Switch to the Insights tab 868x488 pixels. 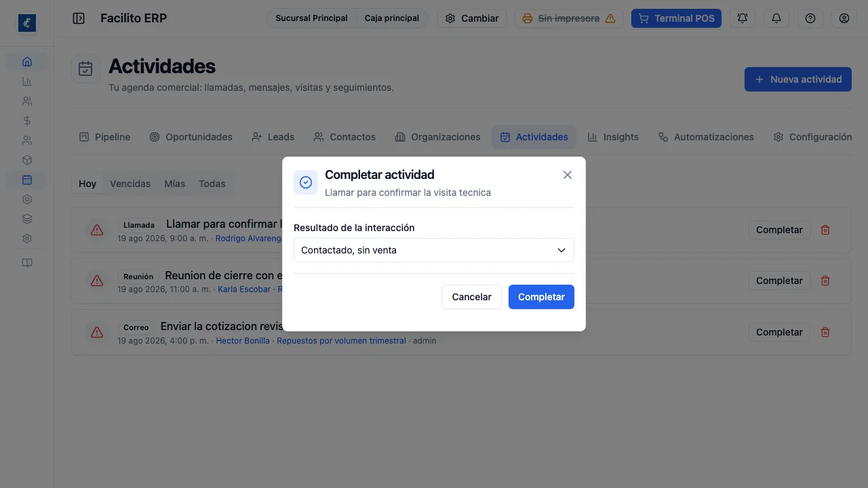click(613, 137)
